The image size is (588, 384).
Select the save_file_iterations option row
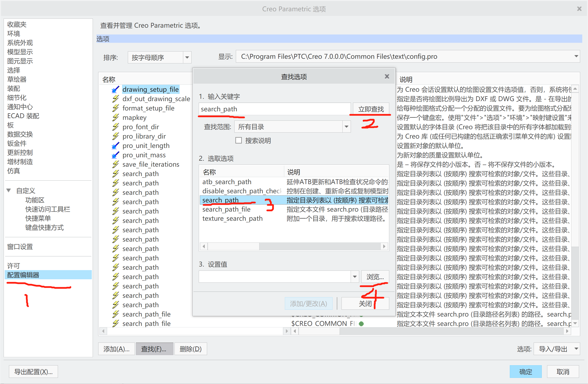tap(151, 165)
